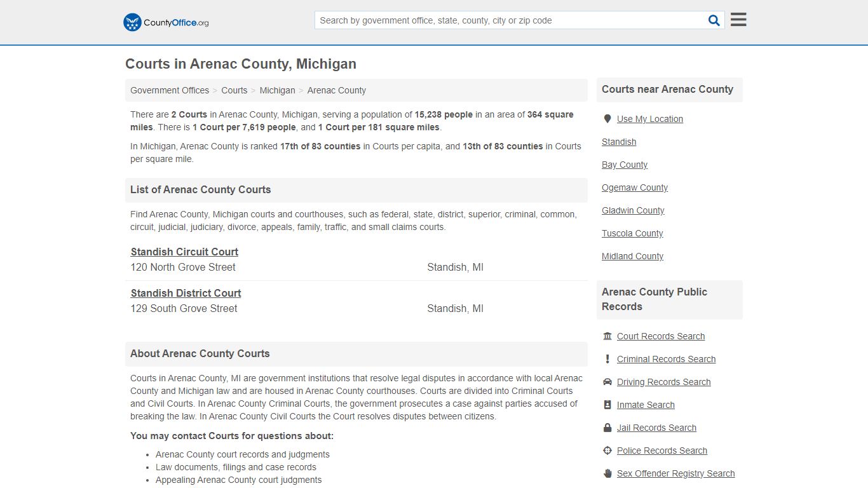
Task: Click the exclamation icon beside Criminal Records Search
Action: 607,359
